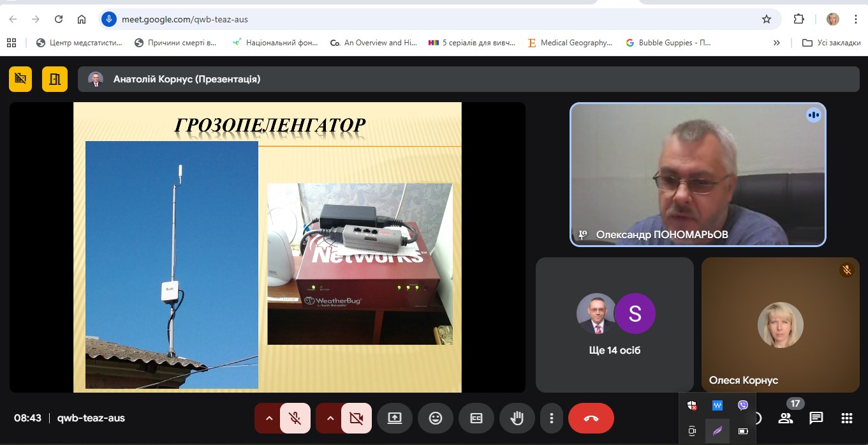868x445 pixels.
Task: Click the yellow door icon at top left
Action: (x=55, y=79)
